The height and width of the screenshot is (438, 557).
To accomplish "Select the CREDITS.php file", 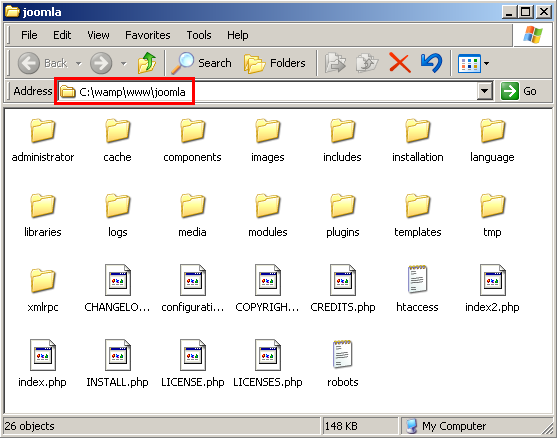I will point(342,288).
